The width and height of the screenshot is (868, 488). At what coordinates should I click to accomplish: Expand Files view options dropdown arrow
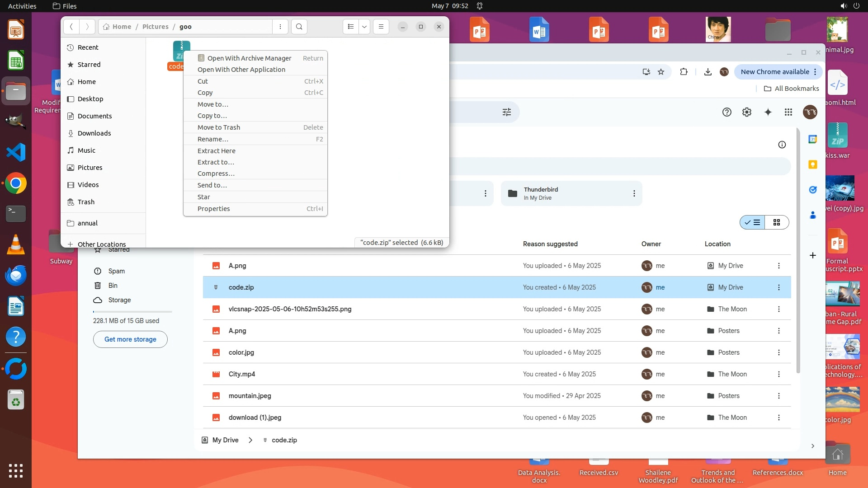click(364, 27)
